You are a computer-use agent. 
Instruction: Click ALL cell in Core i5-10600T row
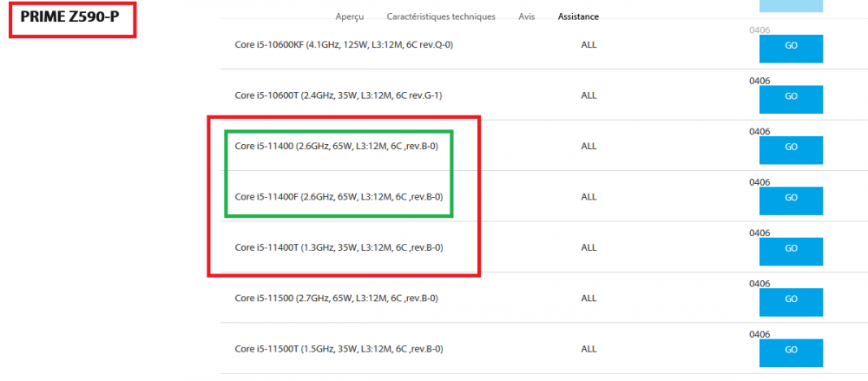pos(589,95)
